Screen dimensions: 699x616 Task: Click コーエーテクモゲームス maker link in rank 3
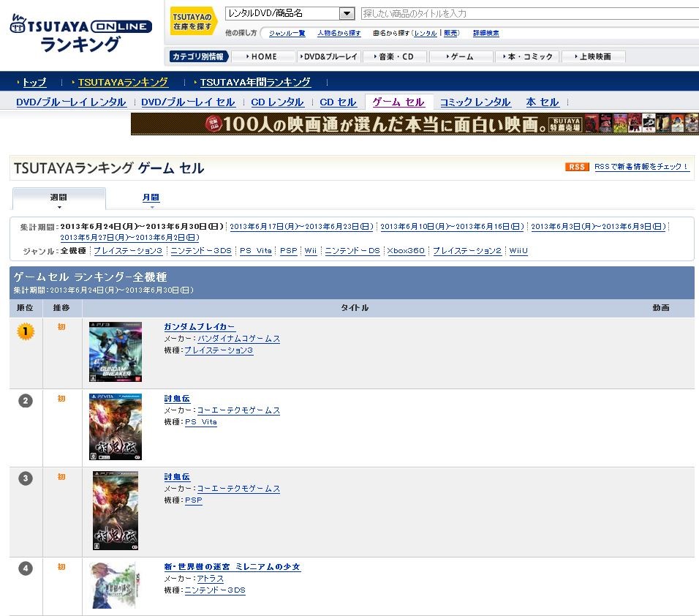tap(238, 489)
